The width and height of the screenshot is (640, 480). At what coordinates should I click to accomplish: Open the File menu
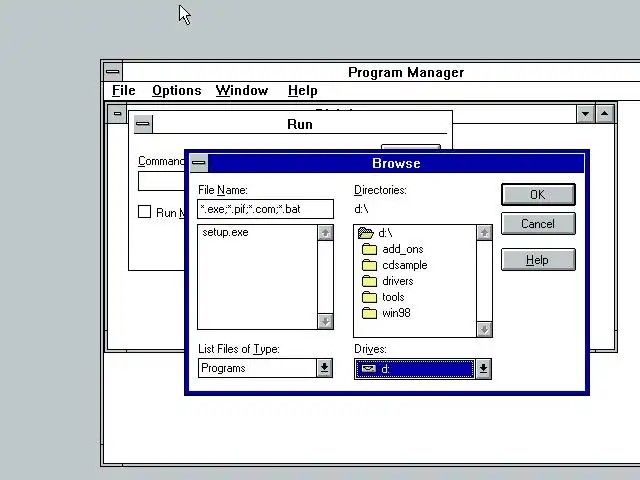point(124,90)
